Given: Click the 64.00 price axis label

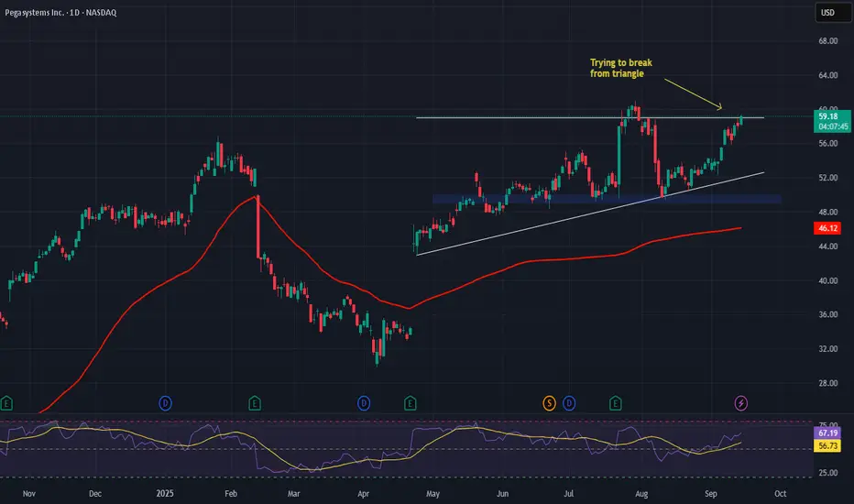Looking at the screenshot, I should coord(827,75).
